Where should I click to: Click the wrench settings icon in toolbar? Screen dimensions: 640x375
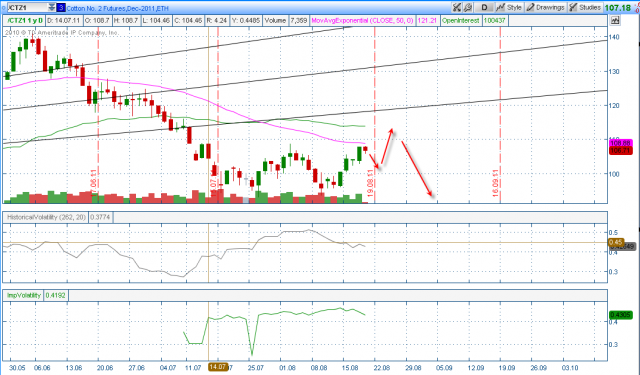click(x=468, y=7)
